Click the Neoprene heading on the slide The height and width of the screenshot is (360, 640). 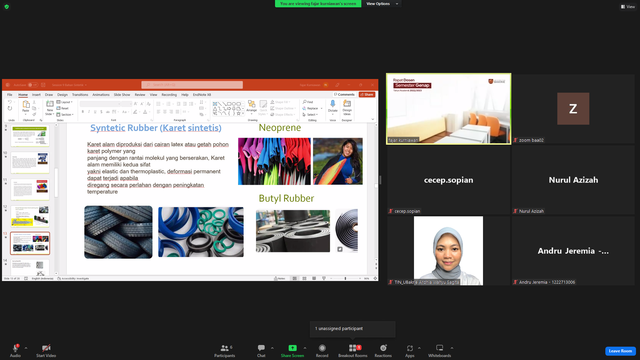click(280, 128)
